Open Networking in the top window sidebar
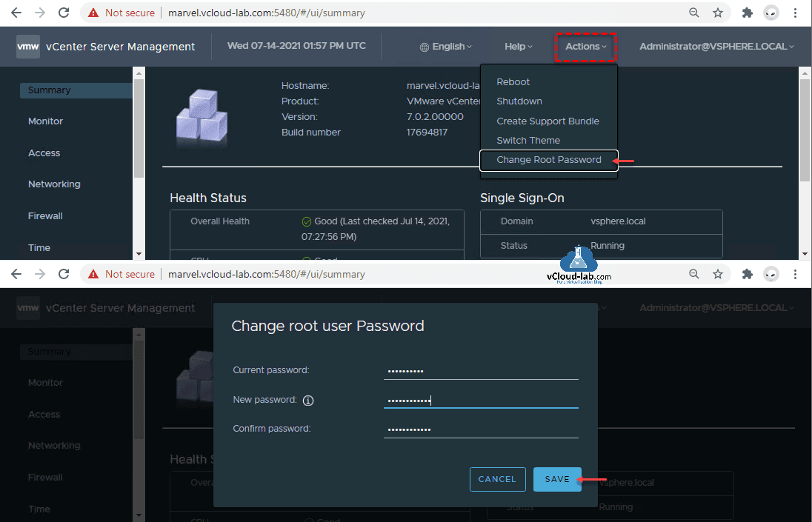Viewport: 812px width, 522px height. (x=54, y=184)
